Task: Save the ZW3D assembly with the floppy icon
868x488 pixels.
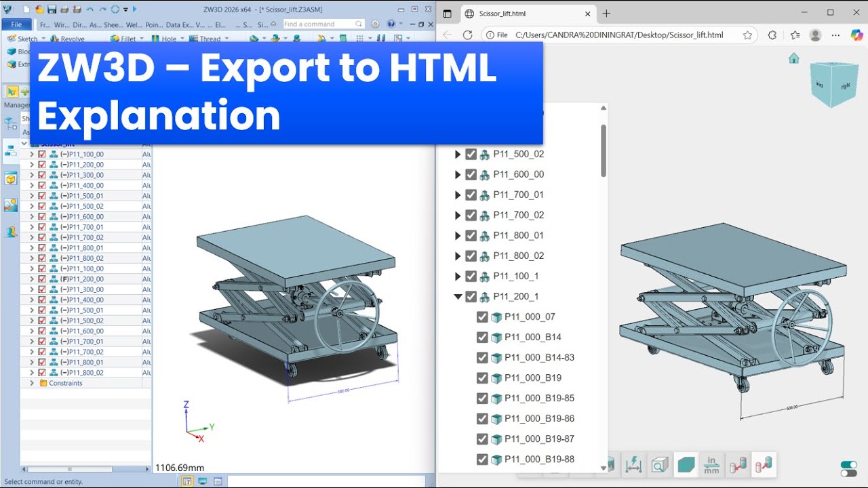Action: (x=52, y=9)
